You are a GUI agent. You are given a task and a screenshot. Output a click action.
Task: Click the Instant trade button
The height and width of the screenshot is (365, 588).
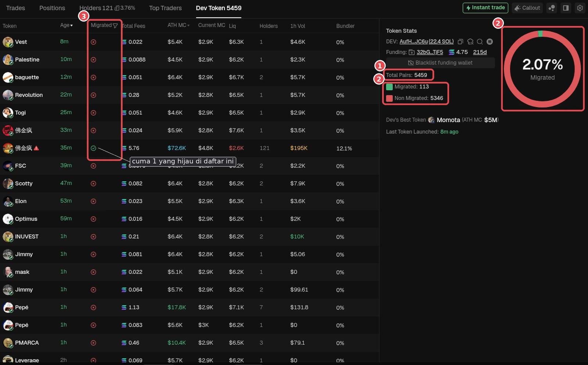click(x=485, y=8)
